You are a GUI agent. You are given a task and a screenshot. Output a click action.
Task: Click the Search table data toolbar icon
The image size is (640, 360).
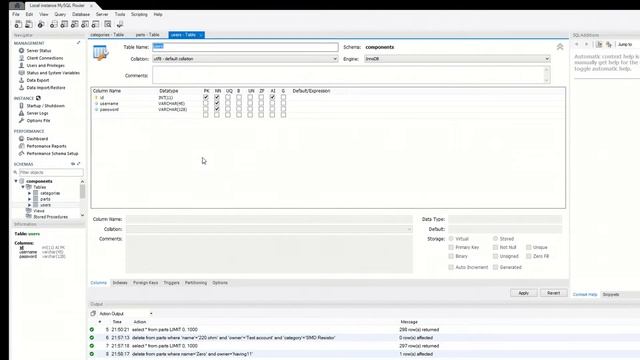[108, 24]
